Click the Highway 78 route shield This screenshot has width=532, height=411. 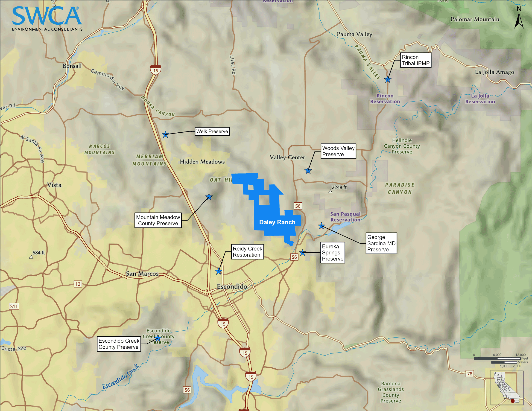click(x=470, y=373)
